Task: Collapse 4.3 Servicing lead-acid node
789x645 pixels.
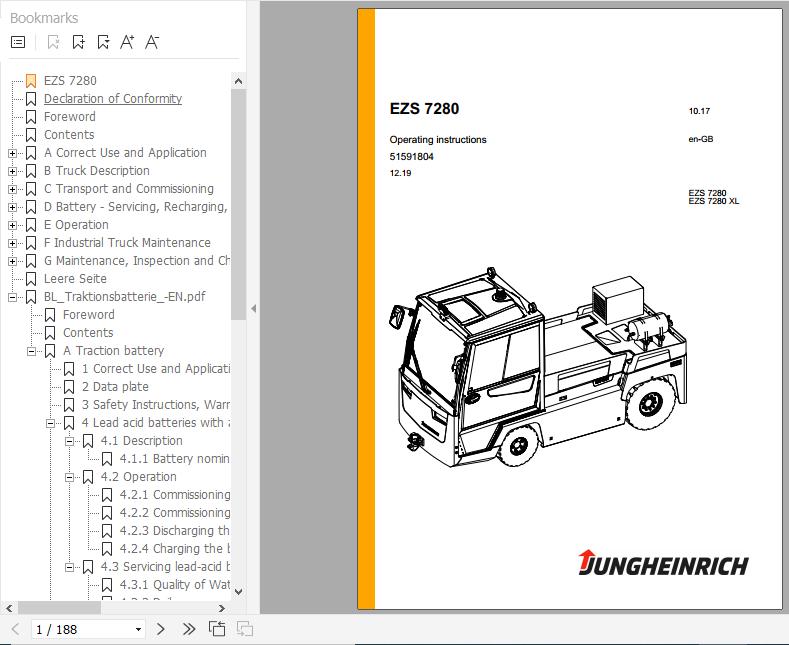Action: [69, 568]
